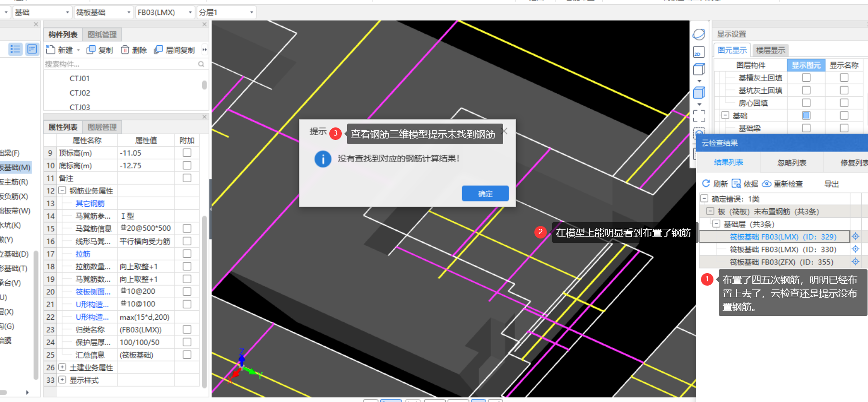Screen dimensions: 868x402
Task: Toggle 附加 checkbox for 顶标高(m)
Action: coord(187,152)
